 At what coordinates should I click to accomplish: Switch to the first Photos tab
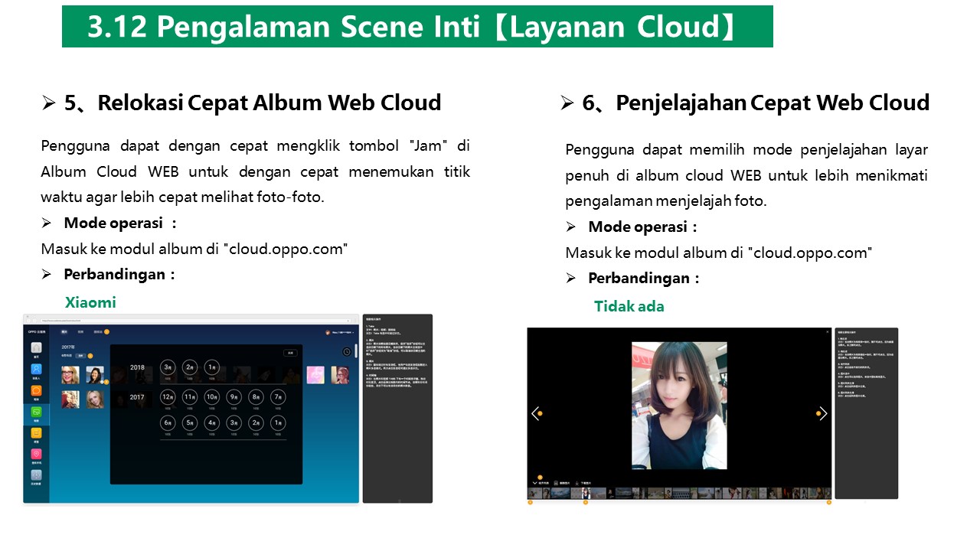(x=65, y=332)
